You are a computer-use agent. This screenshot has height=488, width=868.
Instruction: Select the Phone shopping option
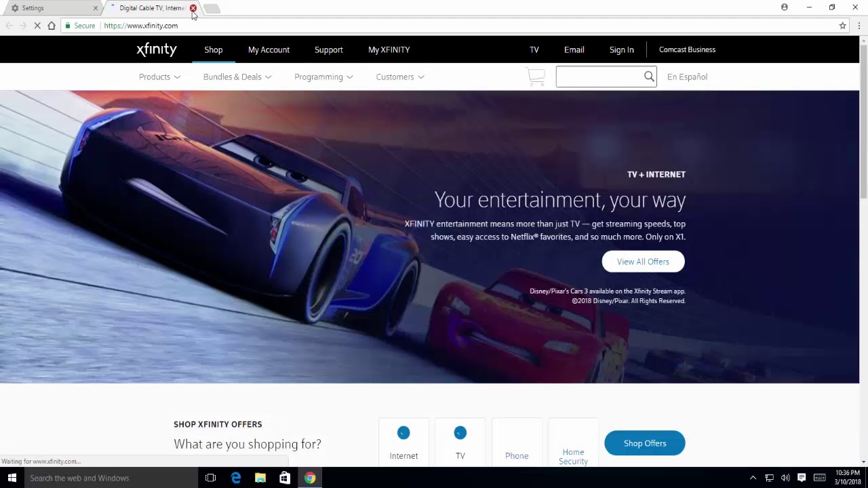point(517,443)
